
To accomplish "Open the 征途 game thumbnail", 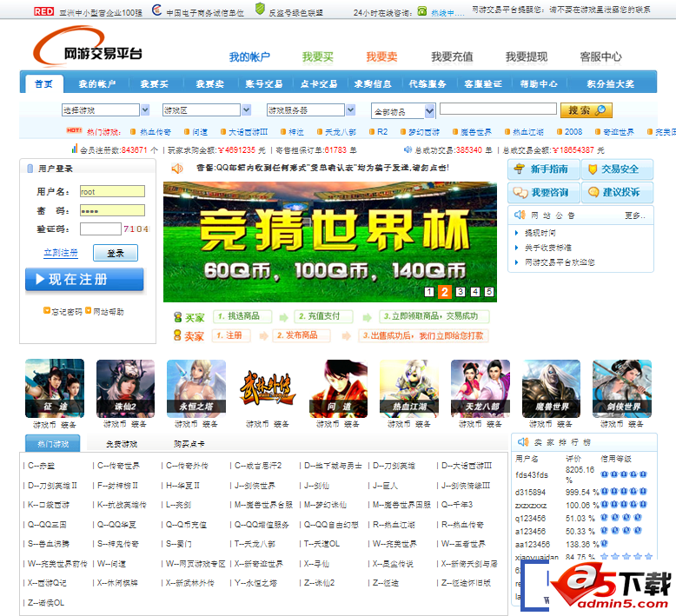I will 55,388.
